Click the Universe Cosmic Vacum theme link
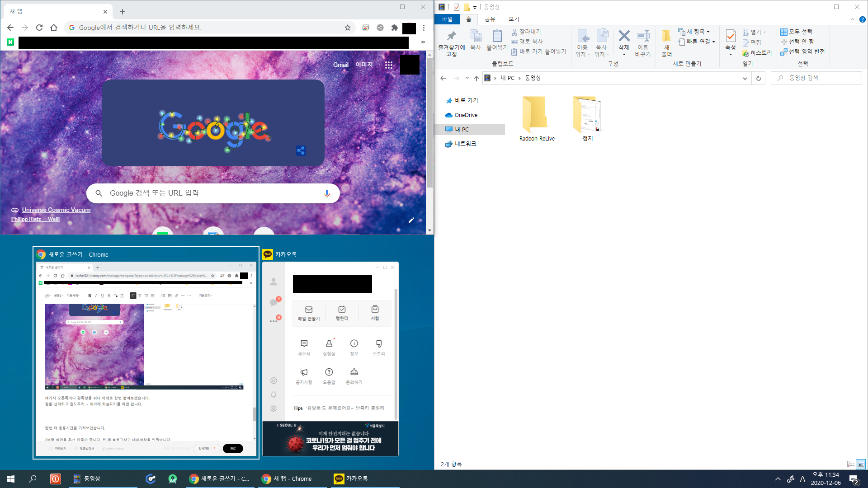The image size is (868, 488). 56,210
